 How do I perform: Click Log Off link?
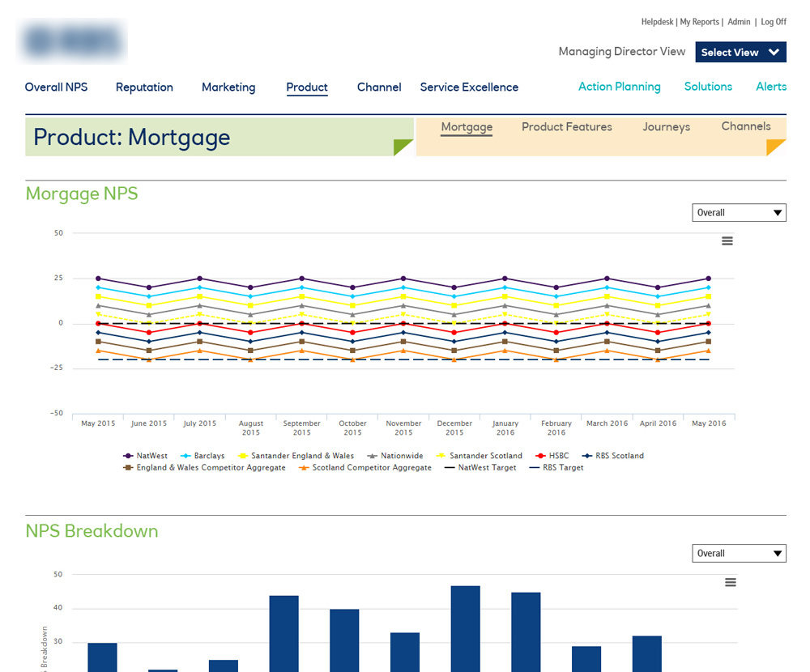[774, 22]
